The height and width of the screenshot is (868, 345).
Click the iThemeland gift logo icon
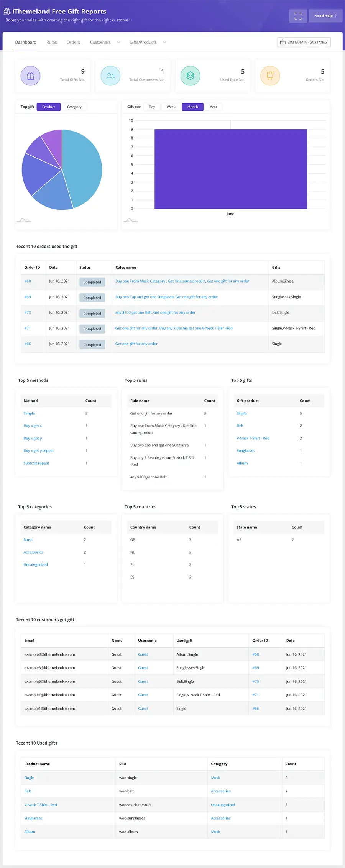(7, 12)
